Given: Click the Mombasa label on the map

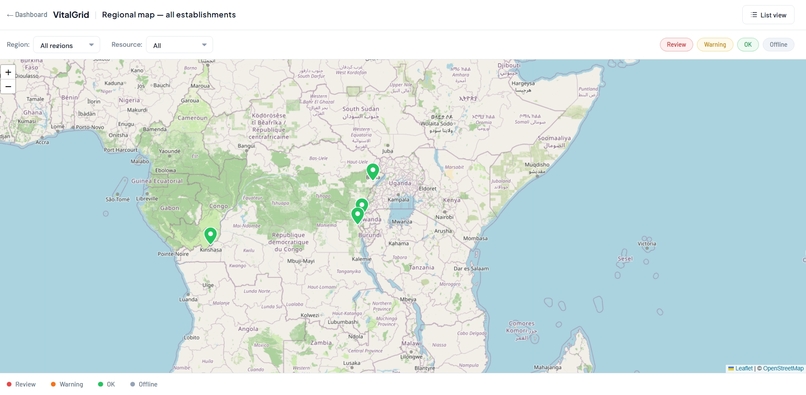Looking at the screenshot, I should 474,239.
